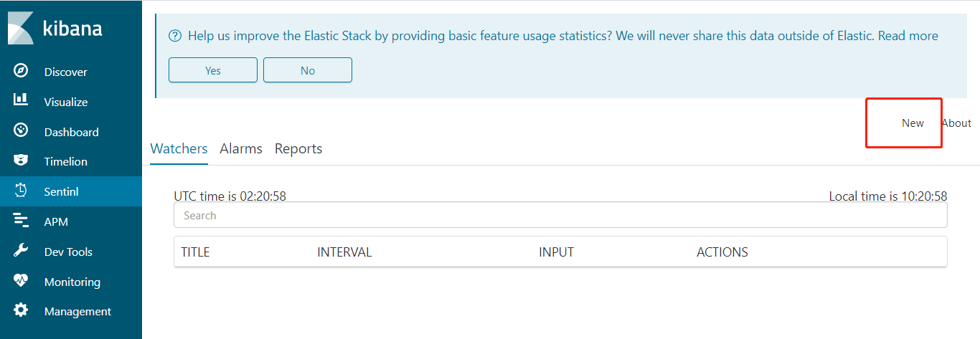Click the Sentinl clock icon
The image size is (980, 339).
(x=21, y=191)
